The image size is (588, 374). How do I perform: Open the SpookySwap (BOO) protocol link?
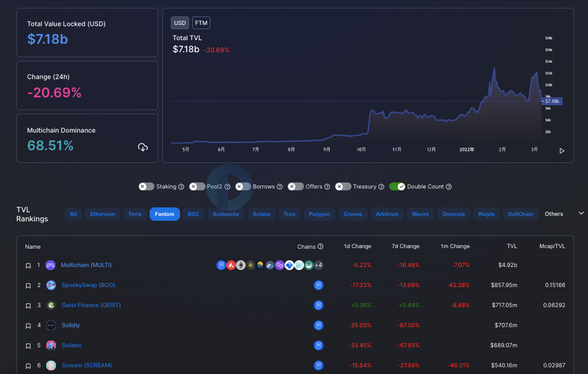point(89,285)
